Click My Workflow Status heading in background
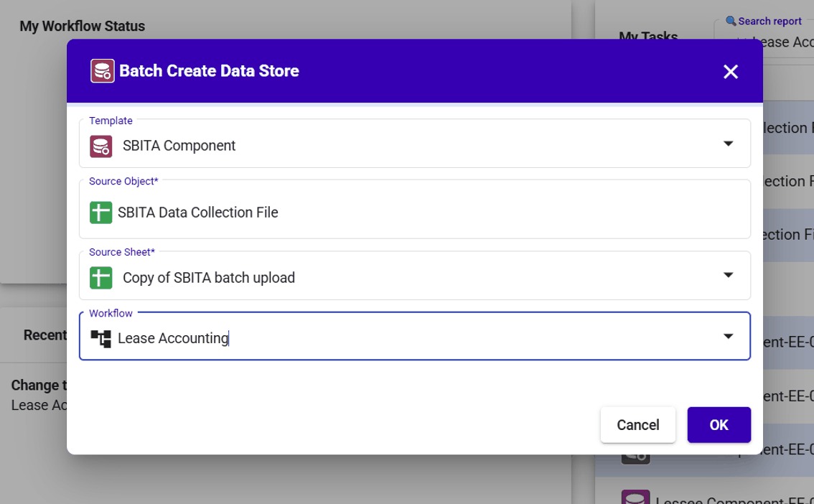Screen dimensions: 814x504 (x=82, y=26)
